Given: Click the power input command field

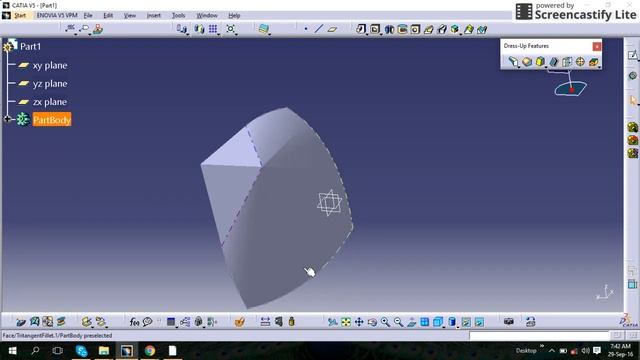Looking at the screenshot, I should point(539,336).
